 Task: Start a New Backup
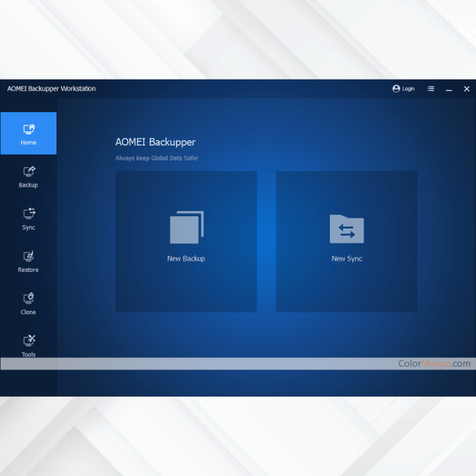pos(186,241)
